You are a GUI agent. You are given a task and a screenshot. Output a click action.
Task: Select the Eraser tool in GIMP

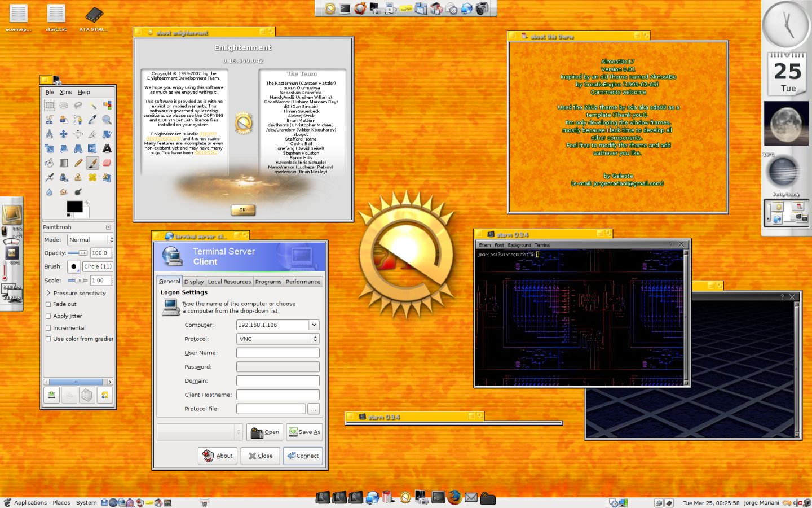click(107, 163)
